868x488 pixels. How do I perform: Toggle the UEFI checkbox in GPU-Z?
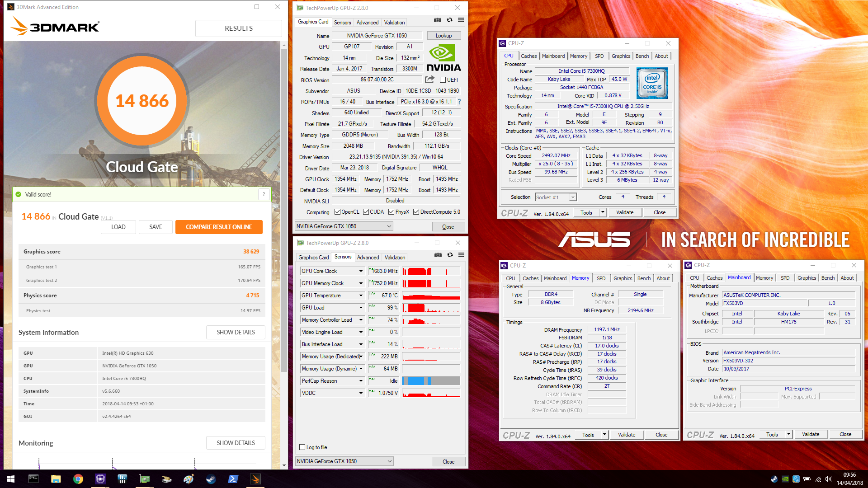tap(443, 80)
